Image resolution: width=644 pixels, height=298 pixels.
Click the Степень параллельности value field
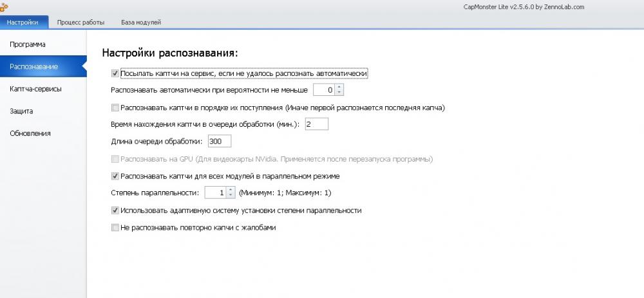click(x=216, y=192)
